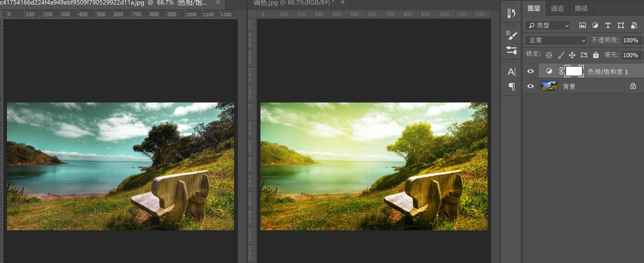Filter layers by adjustment layer icon
This screenshot has height=263, width=644.
pos(595,26)
